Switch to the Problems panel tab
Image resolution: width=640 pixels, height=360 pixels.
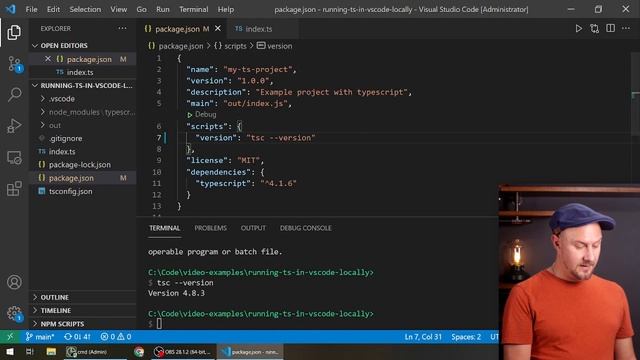pos(210,228)
